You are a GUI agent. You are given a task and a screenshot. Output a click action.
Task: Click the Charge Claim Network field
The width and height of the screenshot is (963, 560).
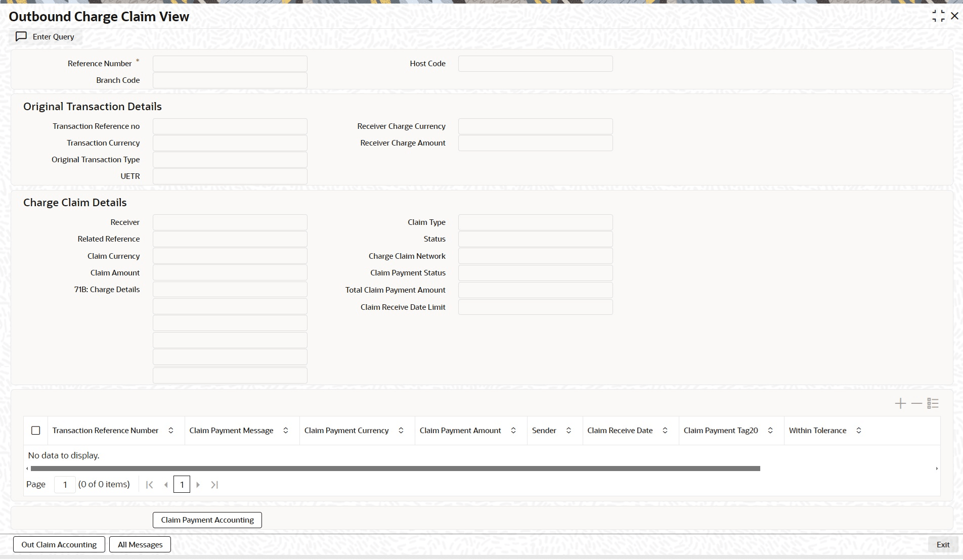point(536,256)
